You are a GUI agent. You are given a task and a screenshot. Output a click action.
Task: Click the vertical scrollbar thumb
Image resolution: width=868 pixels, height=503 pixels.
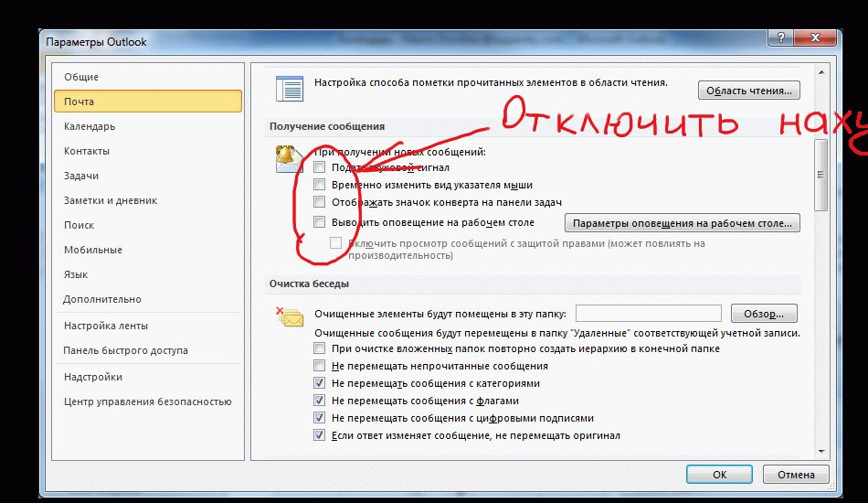(x=821, y=175)
